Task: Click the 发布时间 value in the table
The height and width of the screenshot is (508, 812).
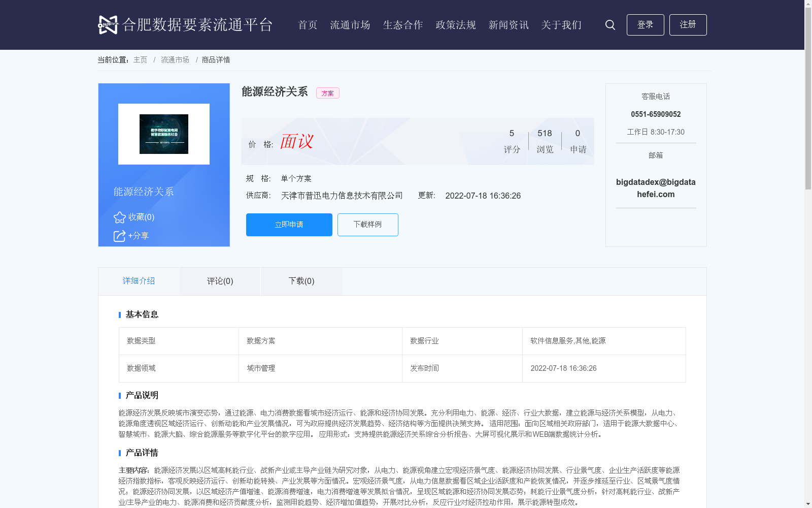Action: pyautogui.click(x=604, y=368)
